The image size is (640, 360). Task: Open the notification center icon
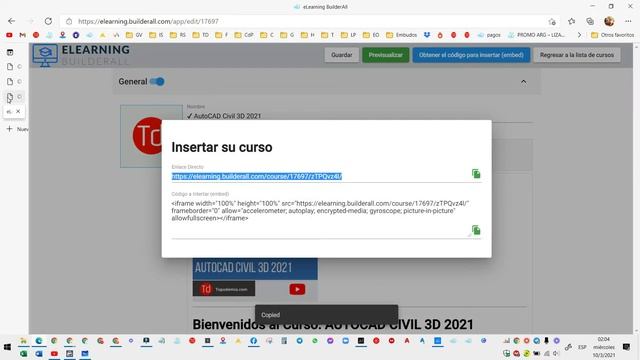click(x=627, y=347)
